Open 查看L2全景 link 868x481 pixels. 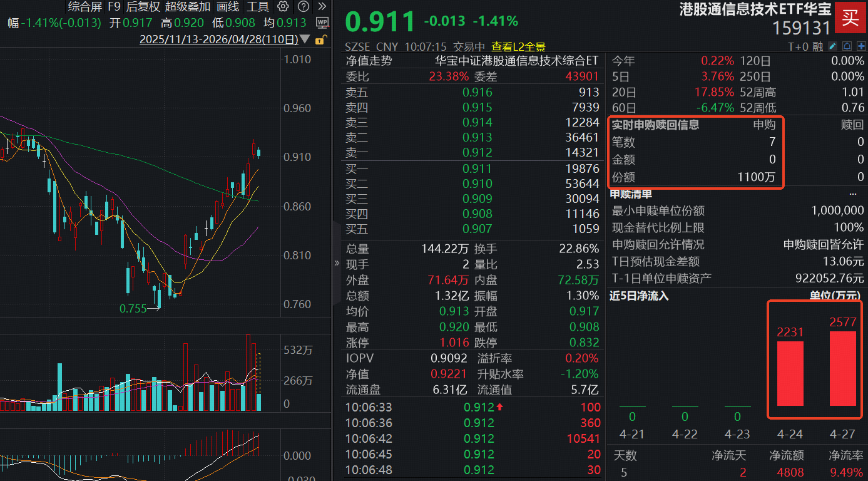(518, 46)
